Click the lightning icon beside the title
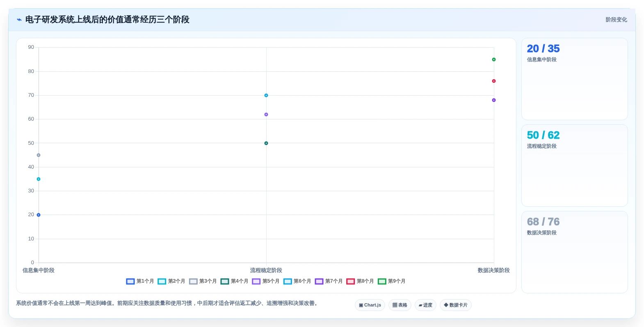Viewport: 644px width, 327px height. (x=19, y=20)
